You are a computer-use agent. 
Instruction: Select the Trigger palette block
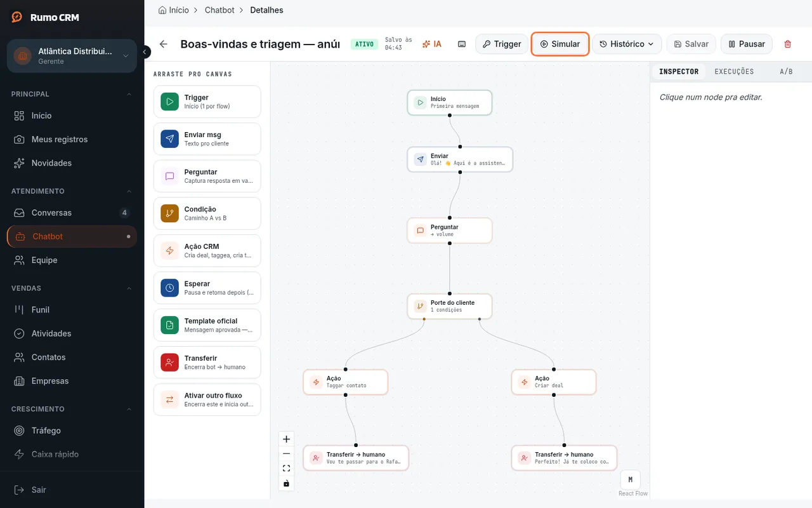[x=207, y=102]
